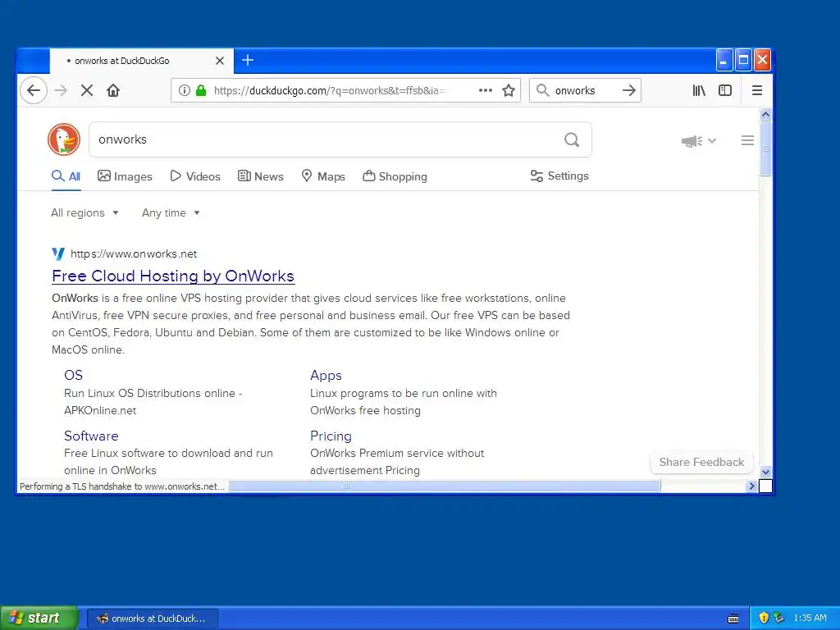Viewport: 840px width, 630px height.
Task: Open a new tab with plus button
Action: pyautogui.click(x=248, y=60)
